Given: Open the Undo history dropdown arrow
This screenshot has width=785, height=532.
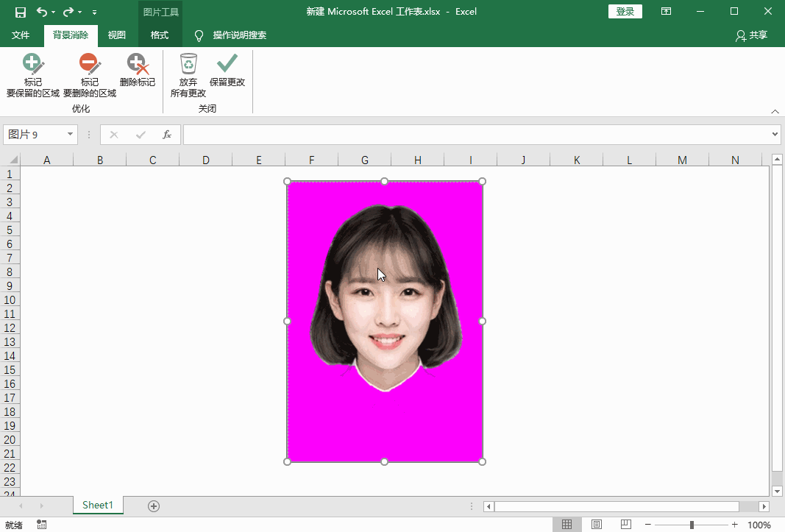Looking at the screenshot, I should [53, 12].
